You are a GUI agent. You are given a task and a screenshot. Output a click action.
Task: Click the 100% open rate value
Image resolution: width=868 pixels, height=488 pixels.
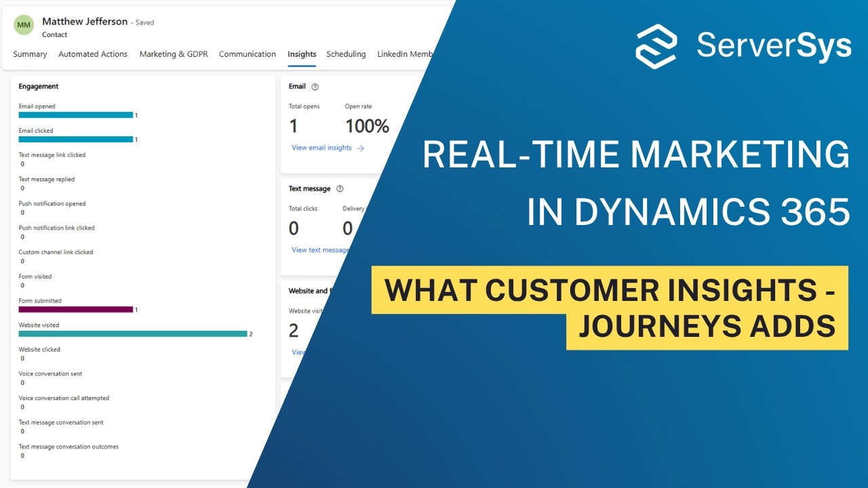368,126
